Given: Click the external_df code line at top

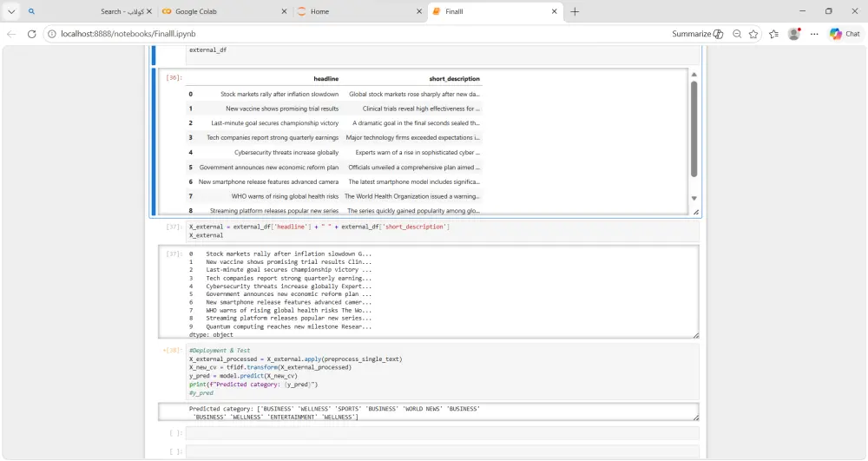Looking at the screenshot, I should tap(207, 49).
